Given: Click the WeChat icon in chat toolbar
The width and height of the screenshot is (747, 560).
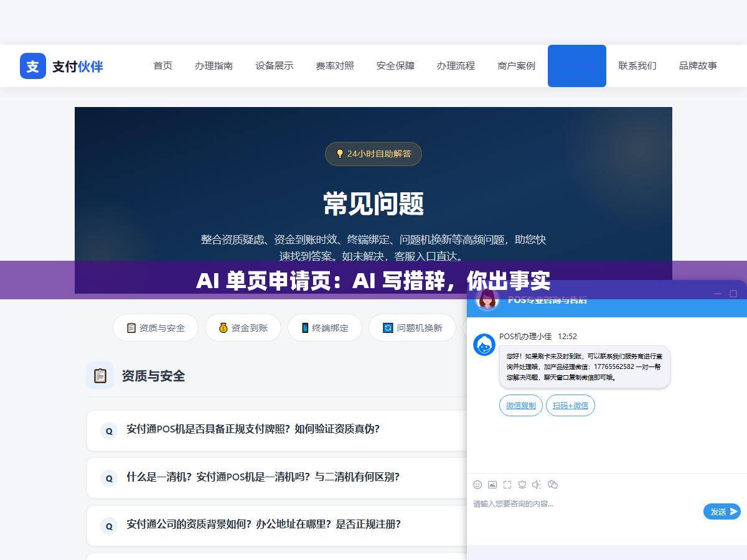Looking at the screenshot, I should point(552,485).
